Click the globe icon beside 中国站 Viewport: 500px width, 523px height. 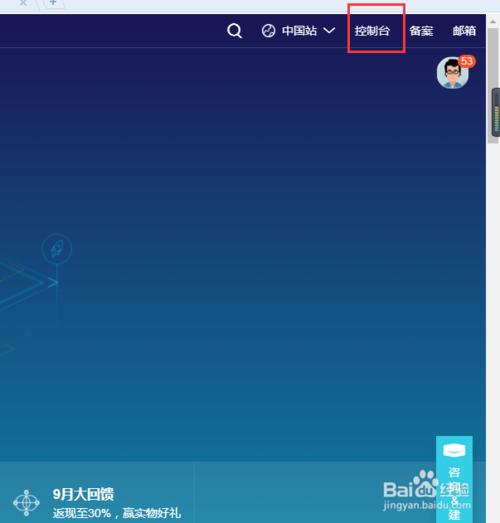coord(269,31)
